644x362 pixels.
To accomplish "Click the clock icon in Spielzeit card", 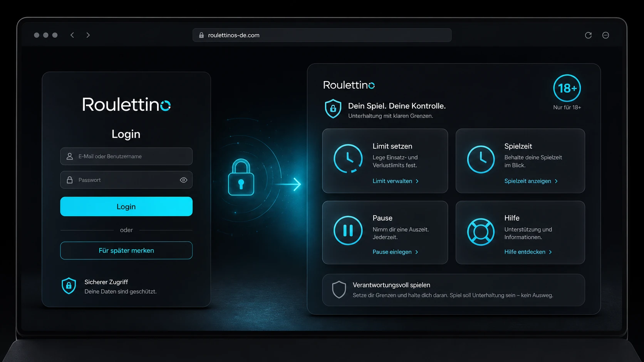I will coord(481,159).
